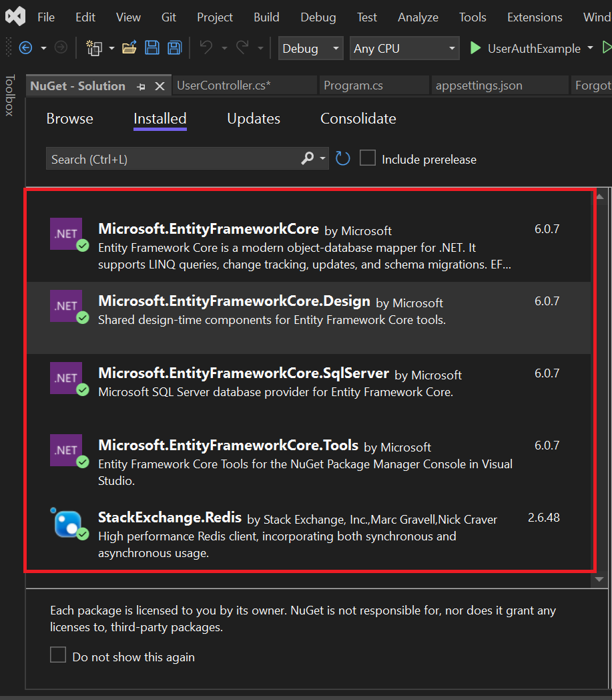Click the UserAuthExample start button label
Screen dimensions: 612x700
click(x=534, y=48)
